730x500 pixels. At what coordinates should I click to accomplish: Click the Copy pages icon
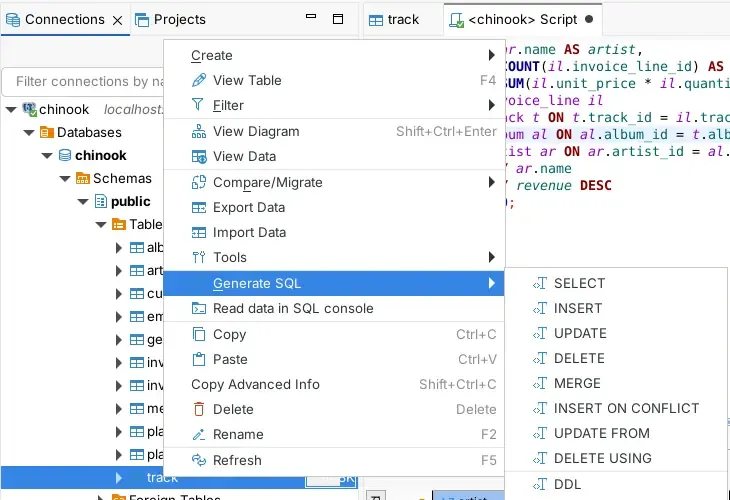click(x=199, y=334)
